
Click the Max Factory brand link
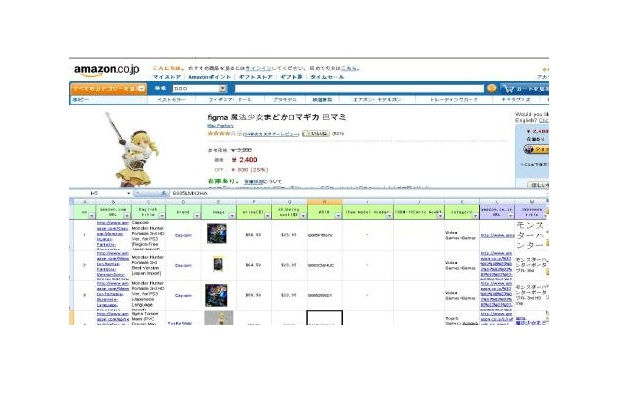(x=221, y=126)
